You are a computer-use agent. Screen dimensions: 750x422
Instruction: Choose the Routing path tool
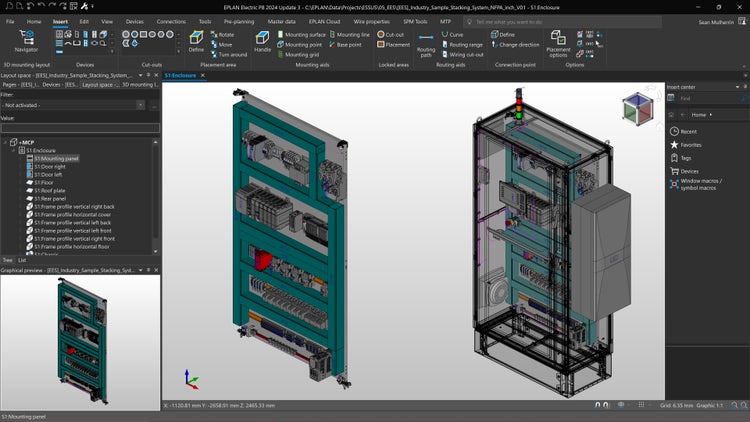426,40
